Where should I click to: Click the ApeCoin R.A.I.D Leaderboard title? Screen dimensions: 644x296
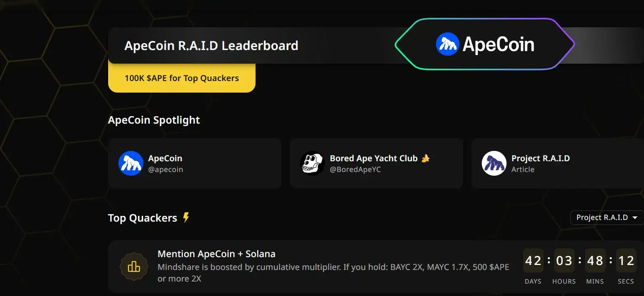(x=211, y=45)
